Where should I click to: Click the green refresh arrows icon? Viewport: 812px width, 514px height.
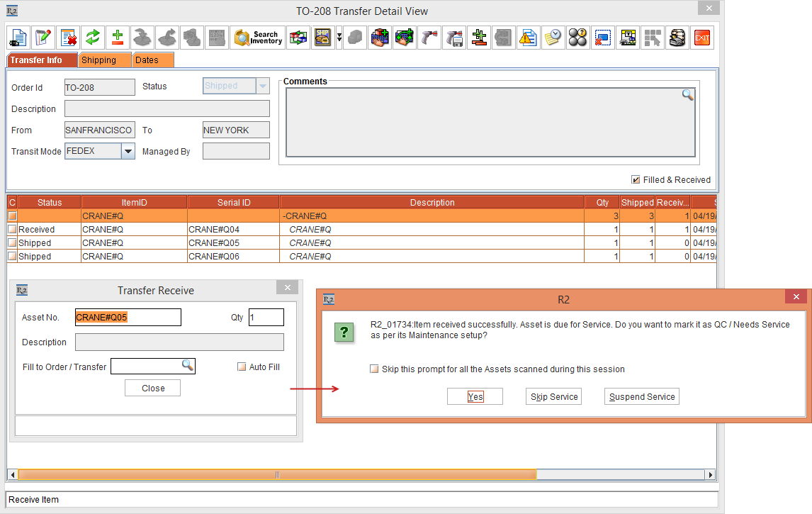(91, 38)
